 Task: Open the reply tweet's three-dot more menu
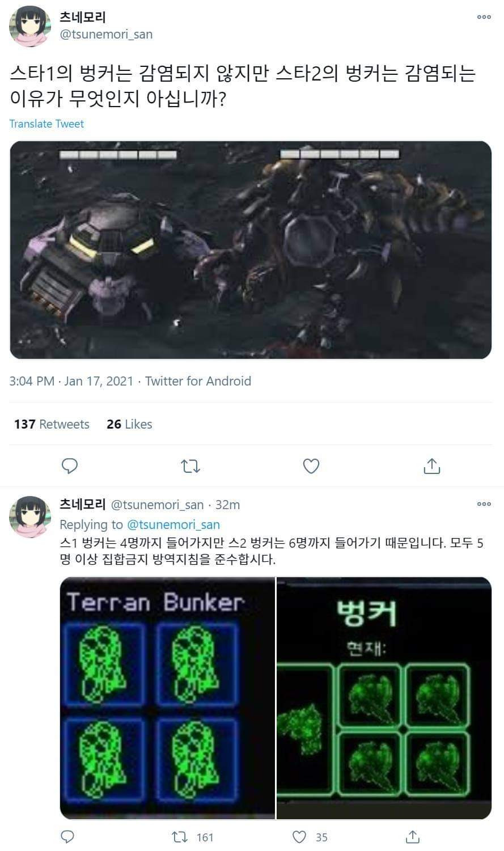484,503
